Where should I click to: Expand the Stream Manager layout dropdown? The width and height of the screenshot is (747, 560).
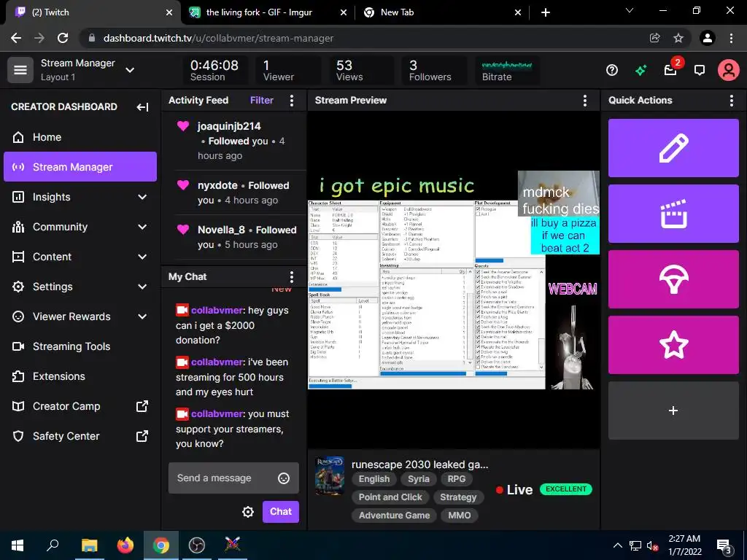(130, 70)
